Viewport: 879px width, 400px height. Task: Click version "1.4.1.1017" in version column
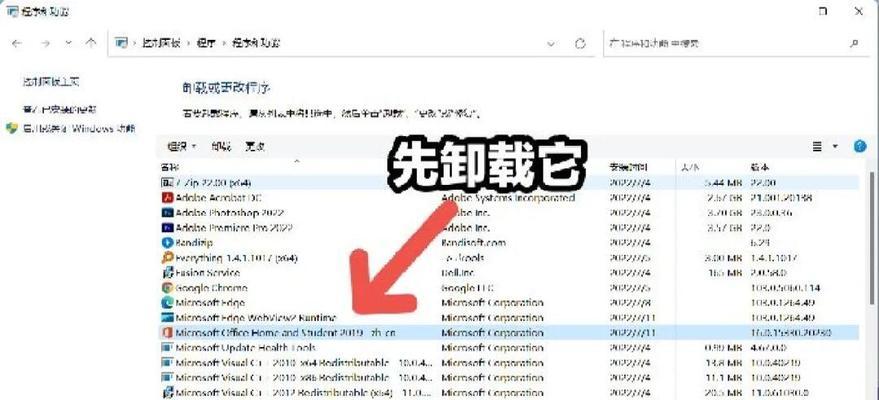pyautogui.click(x=774, y=258)
